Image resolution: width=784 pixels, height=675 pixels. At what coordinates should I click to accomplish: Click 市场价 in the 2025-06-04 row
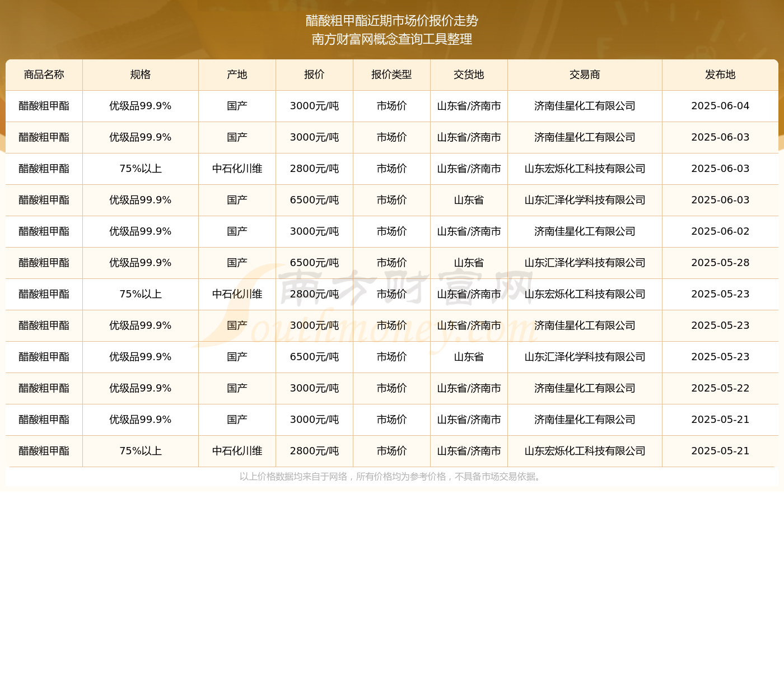click(392, 106)
